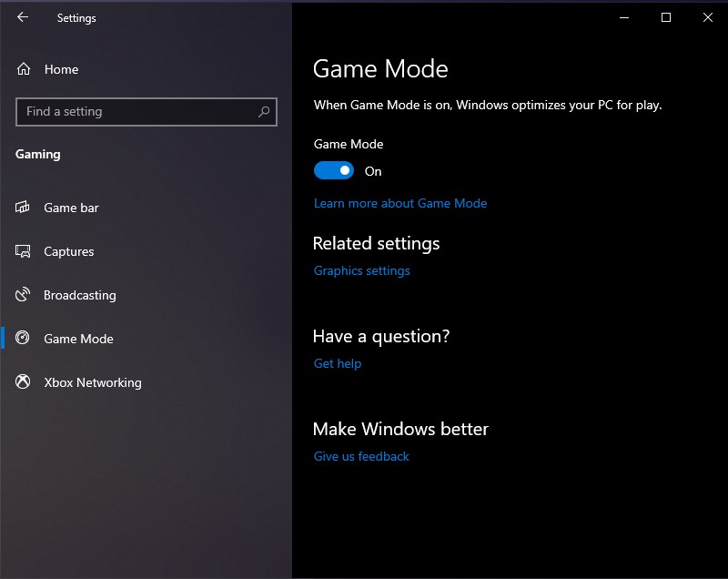
Task: Select Broadcasting in the navigation pane
Action: point(80,295)
